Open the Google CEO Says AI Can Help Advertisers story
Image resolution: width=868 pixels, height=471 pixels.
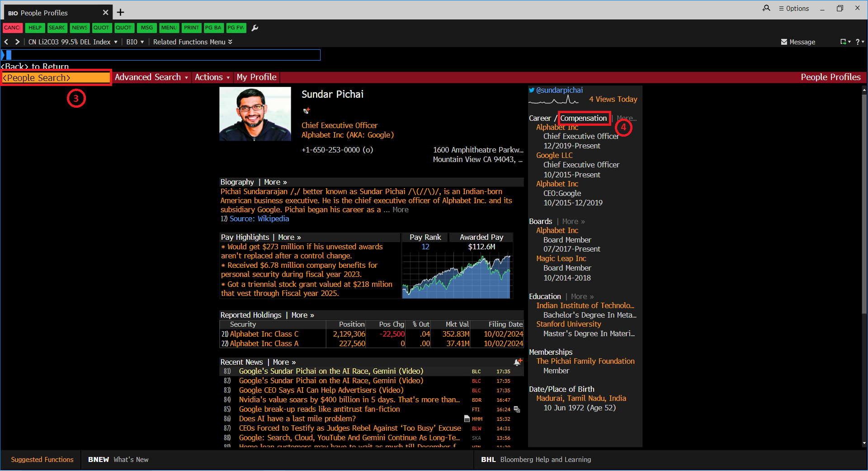[321, 390]
